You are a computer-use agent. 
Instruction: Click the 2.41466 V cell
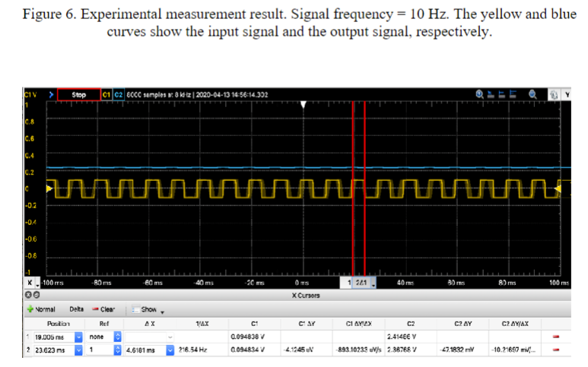(x=401, y=337)
